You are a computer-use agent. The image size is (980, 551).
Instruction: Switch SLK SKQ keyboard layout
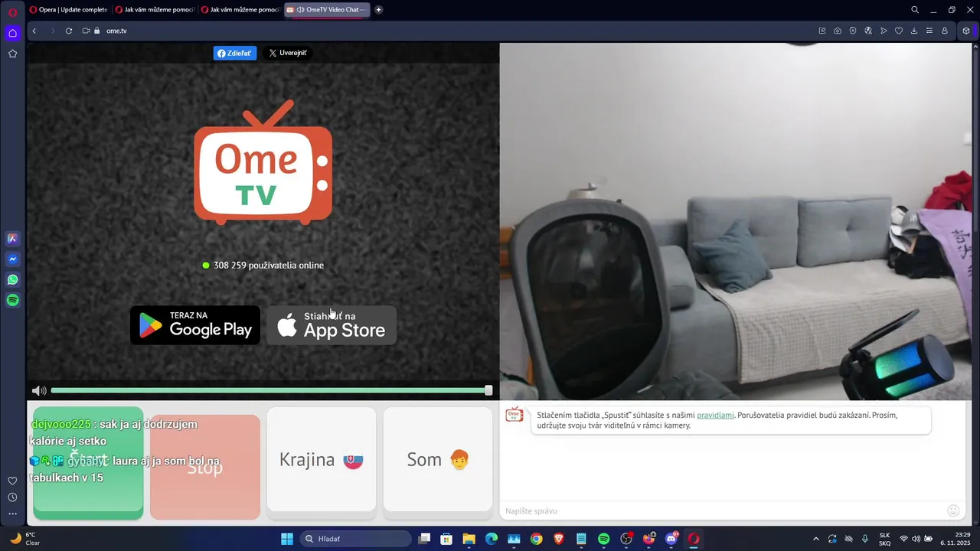pos(884,539)
